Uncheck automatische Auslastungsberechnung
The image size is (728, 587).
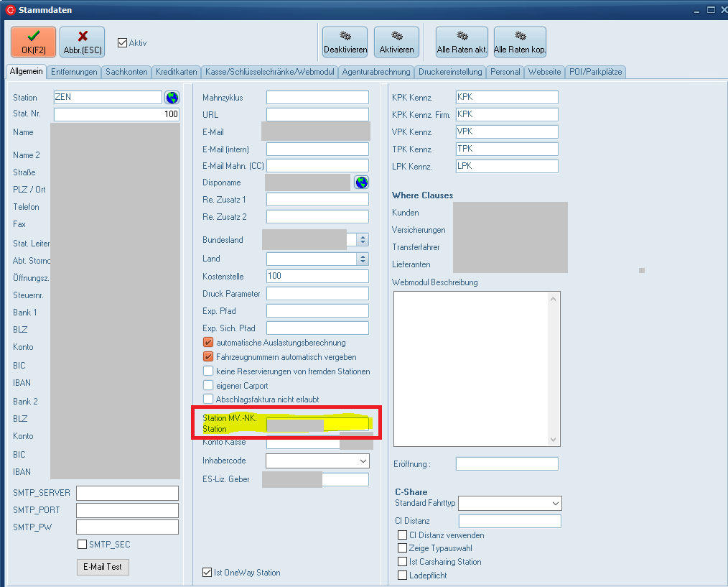click(x=209, y=343)
